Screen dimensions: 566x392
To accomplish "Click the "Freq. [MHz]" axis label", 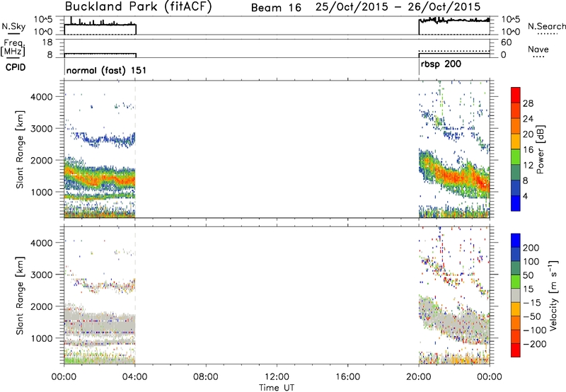I will coord(13,48).
